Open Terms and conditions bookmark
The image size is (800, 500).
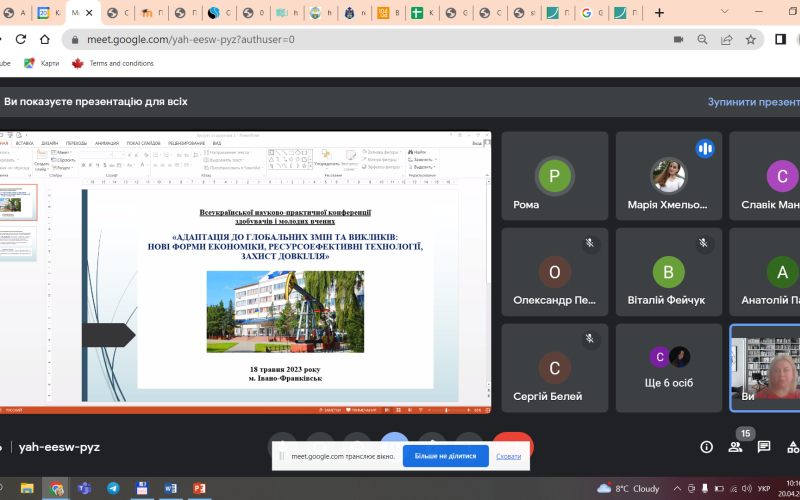click(113, 63)
